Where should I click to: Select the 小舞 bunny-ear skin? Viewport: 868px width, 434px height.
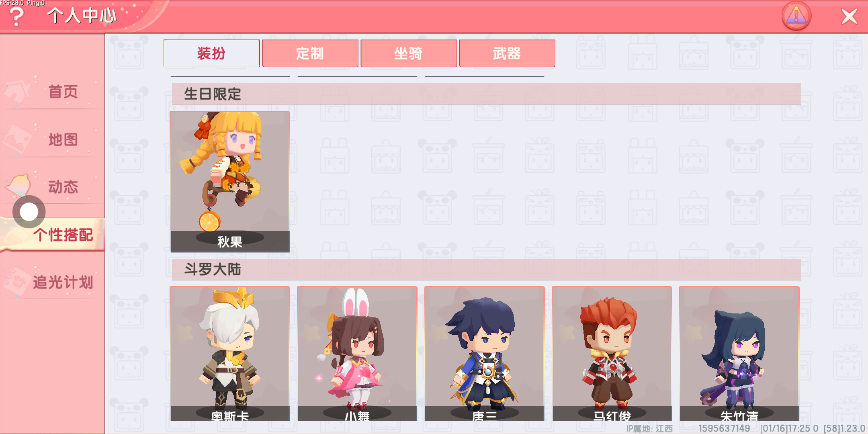(x=357, y=354)
